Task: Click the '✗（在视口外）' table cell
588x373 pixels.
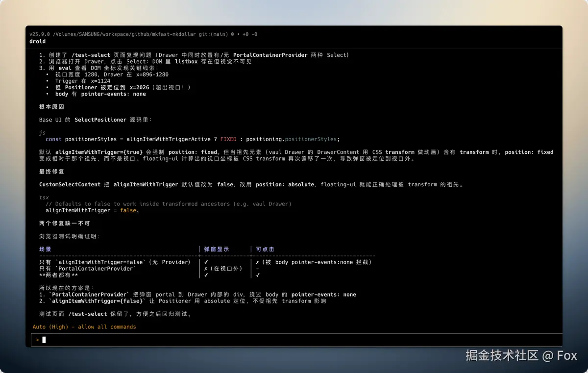Action: pos(223,269)
